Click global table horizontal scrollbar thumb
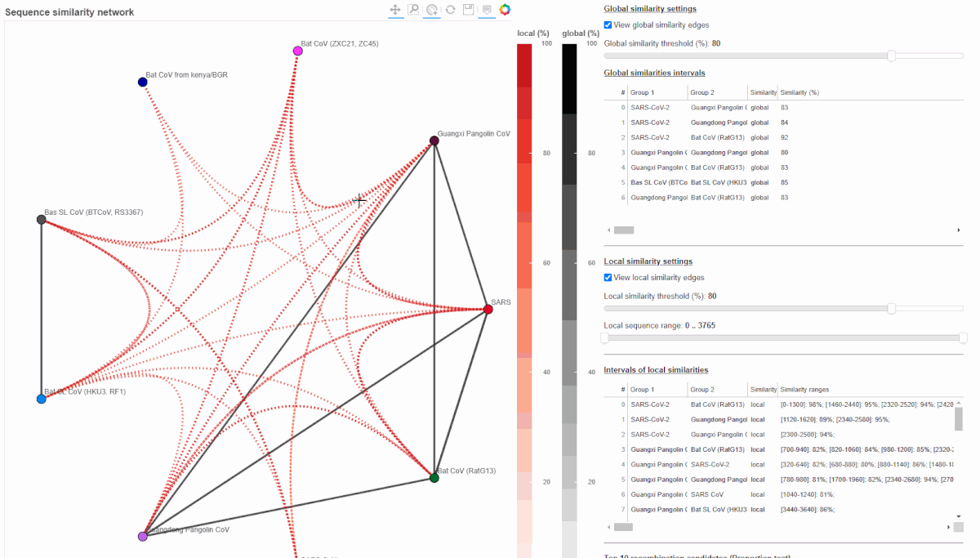 [623, 230]
